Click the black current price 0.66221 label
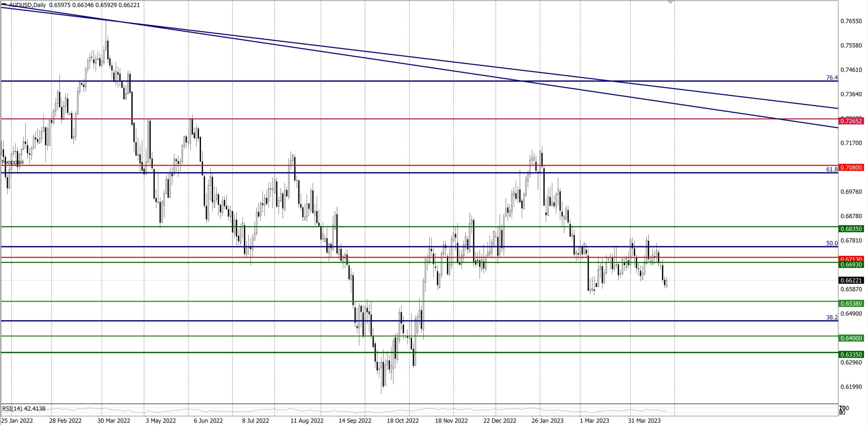Viewport: 868px width, 425px height. [851, 281]
